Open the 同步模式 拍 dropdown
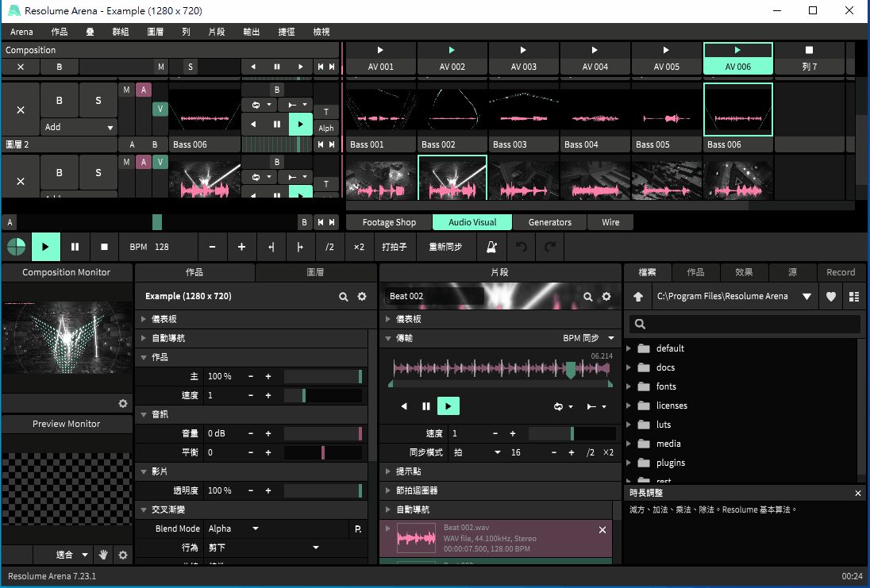 coord(477,452)
